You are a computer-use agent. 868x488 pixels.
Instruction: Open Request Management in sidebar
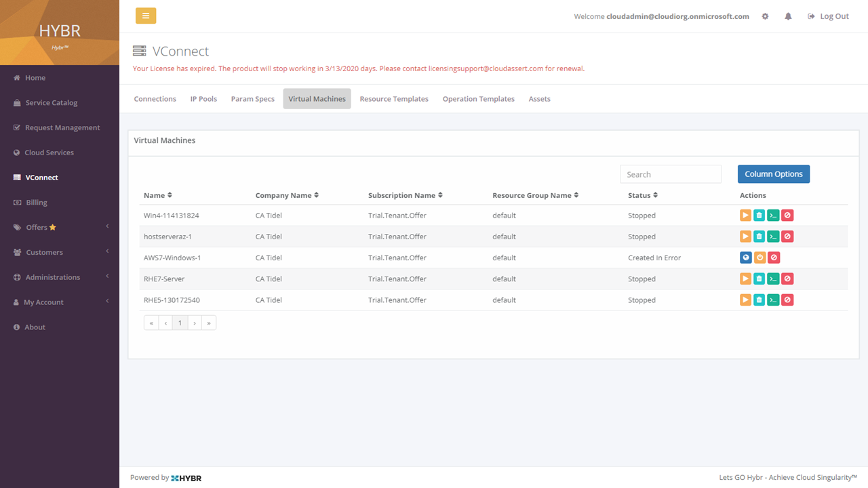(60, 127)
